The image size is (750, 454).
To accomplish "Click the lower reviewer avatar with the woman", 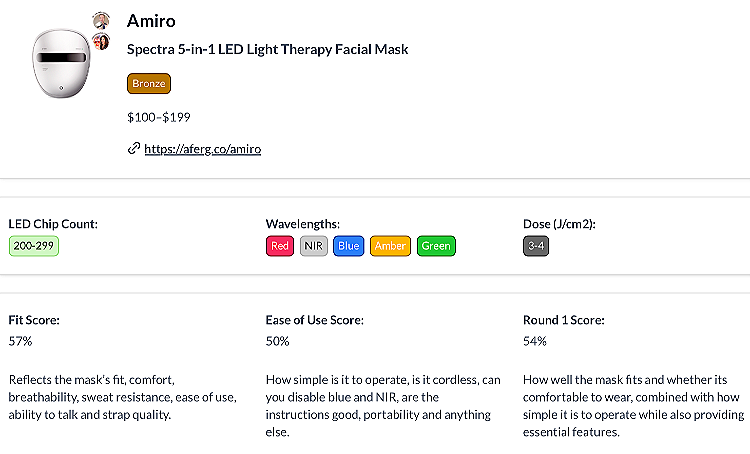I will [x=101, y=41].
